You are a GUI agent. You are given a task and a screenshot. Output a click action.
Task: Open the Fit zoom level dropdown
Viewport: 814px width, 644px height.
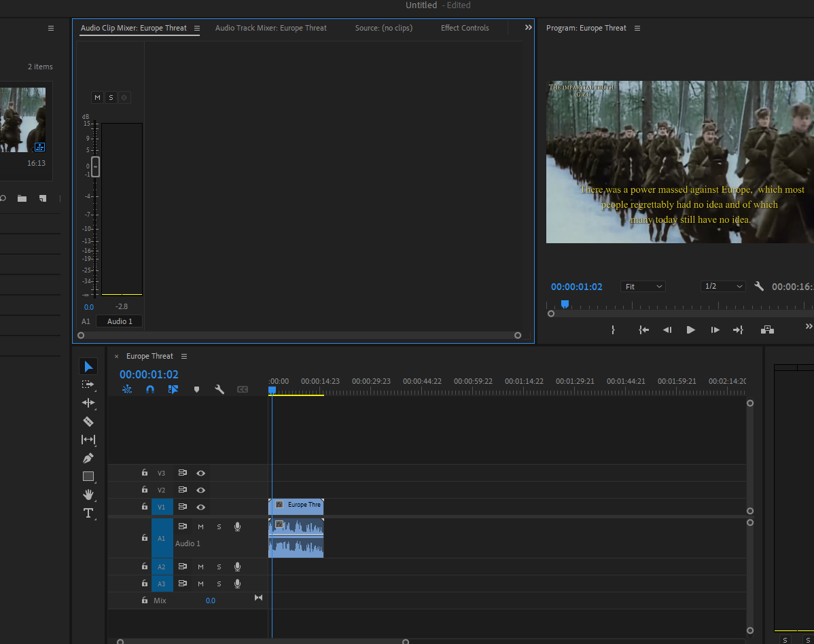tap(642, 286)
